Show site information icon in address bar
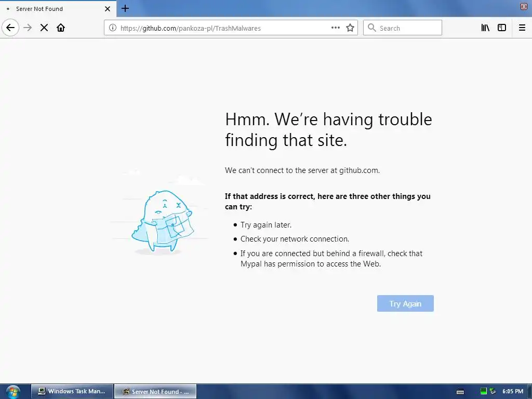Image resolution: width=532 pixels, height=399 pixels. pyautogui.click(x=113, y=28)
